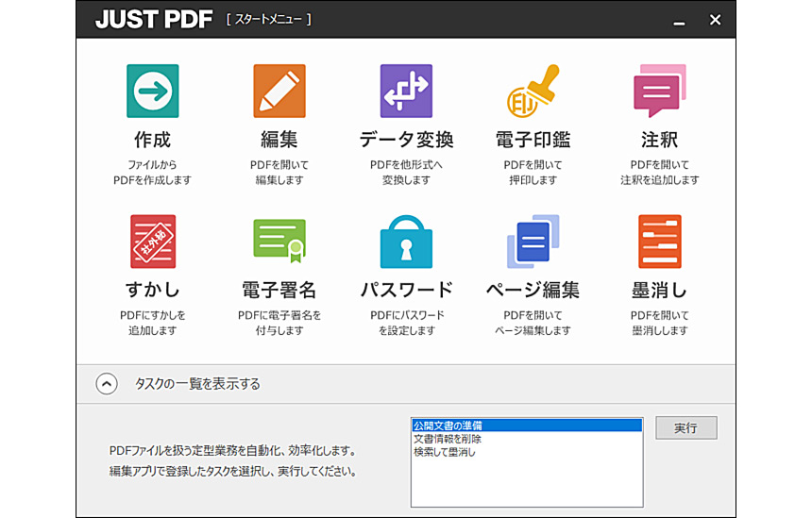Select the 公開文書の準備 task
The height and width of the screenshot is (518, 812).
[x=527, y=426]
